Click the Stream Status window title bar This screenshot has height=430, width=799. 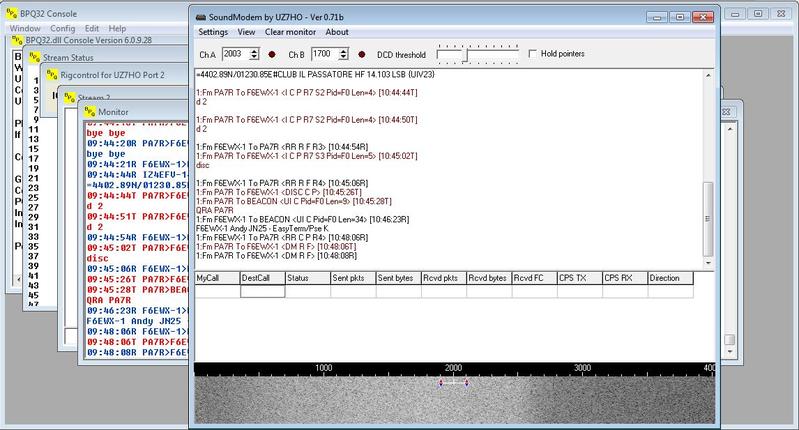[107, 57]
